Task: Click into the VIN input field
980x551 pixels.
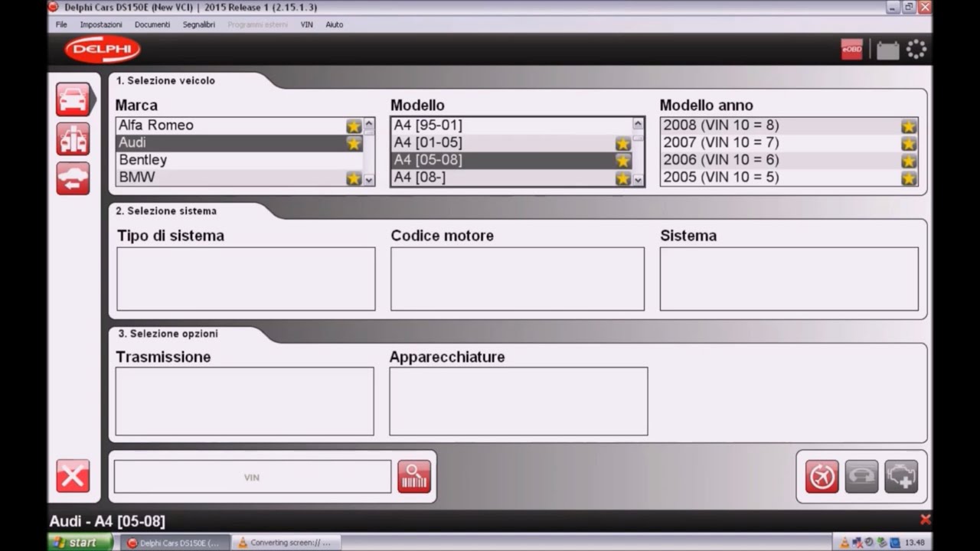Action: [252, 477]
